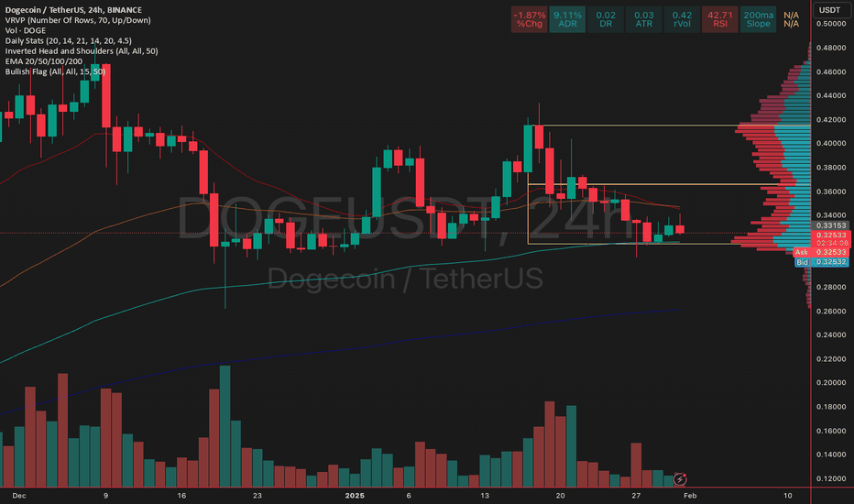Click the 0.12000 price scale label
The width and height of the screenshot is (854, 504).
tap(831, 479)
